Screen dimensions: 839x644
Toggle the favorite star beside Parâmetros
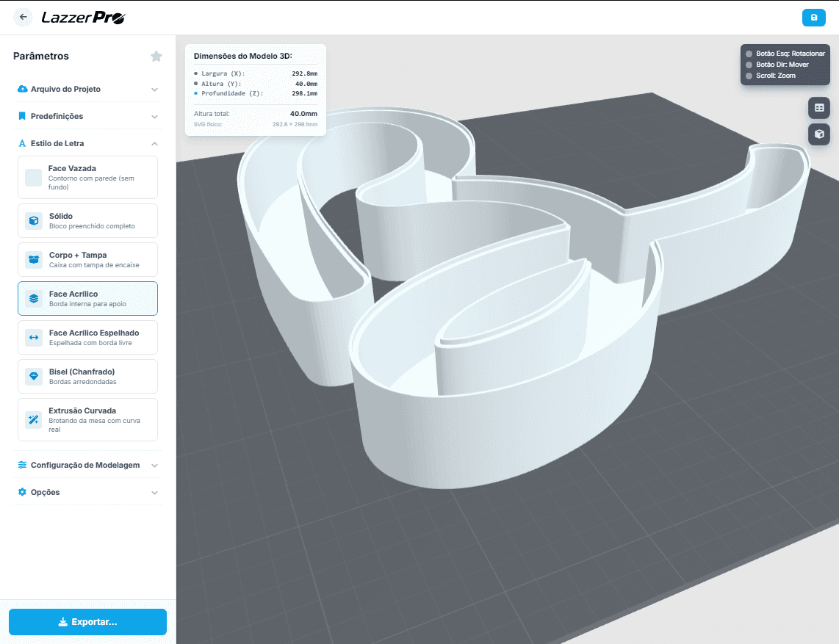(x=156, y=56)
